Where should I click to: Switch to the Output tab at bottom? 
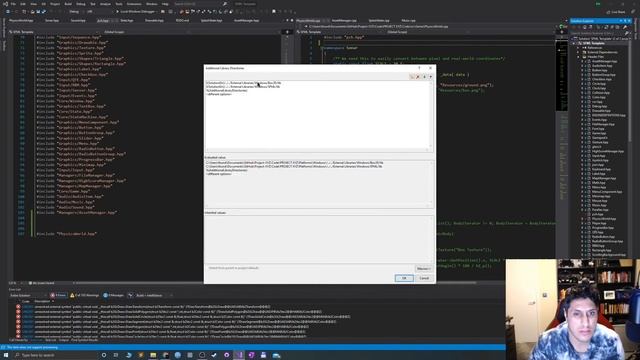point(64,340)
